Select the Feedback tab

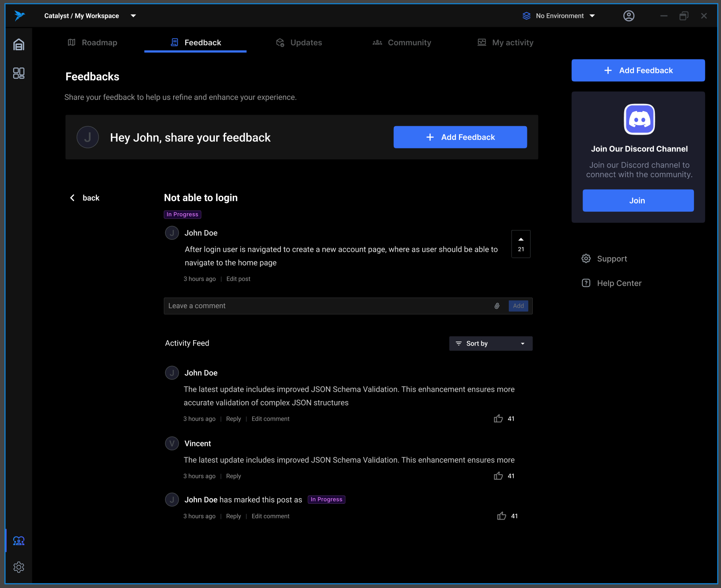[195, 43]
